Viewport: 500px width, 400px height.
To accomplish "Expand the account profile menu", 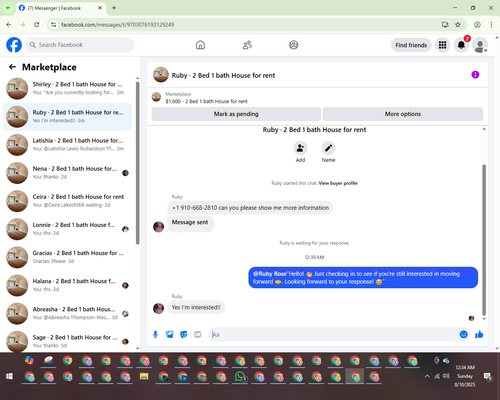I will point(480,46).
